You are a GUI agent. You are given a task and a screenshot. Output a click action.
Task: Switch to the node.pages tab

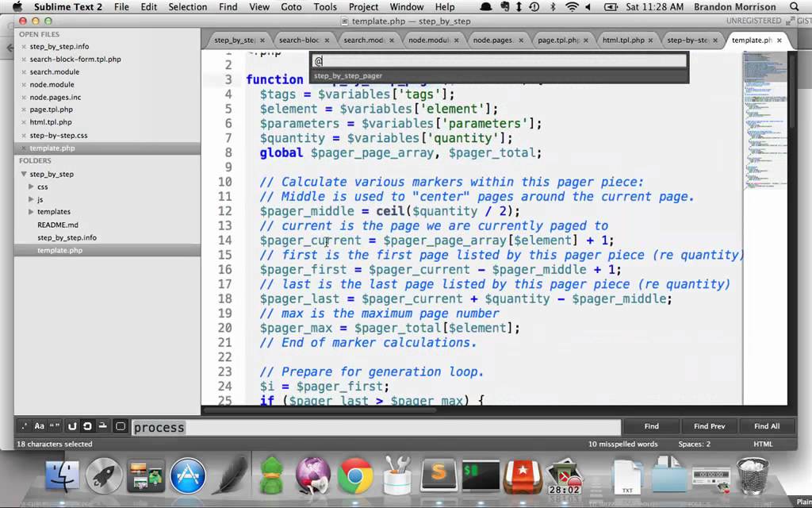(492, 40)
